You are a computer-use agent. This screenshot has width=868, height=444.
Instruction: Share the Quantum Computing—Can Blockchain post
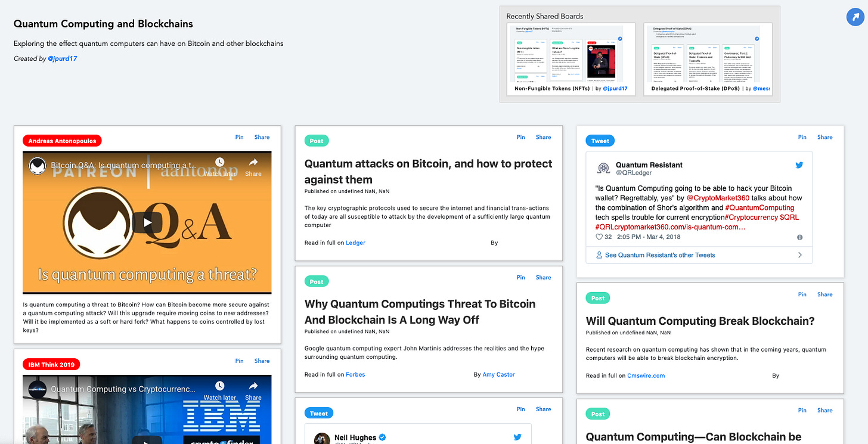[824, 410]
